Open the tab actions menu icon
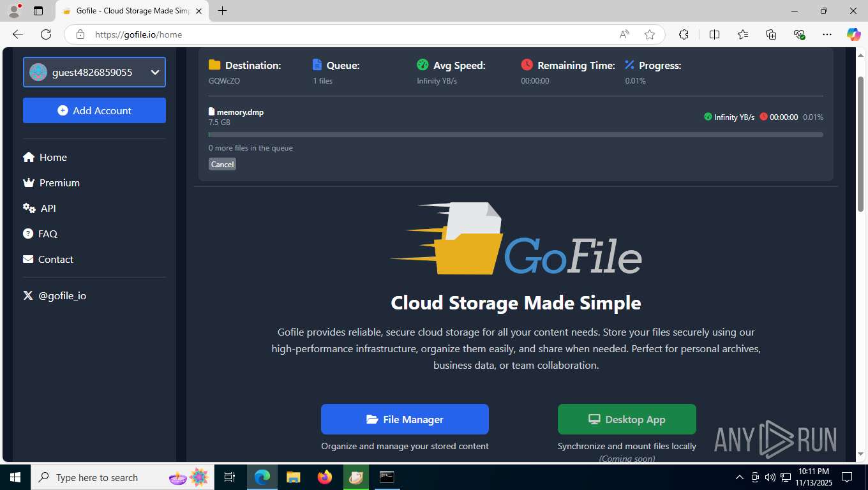This screenshot has height=490, width=868. pos(38,11)
